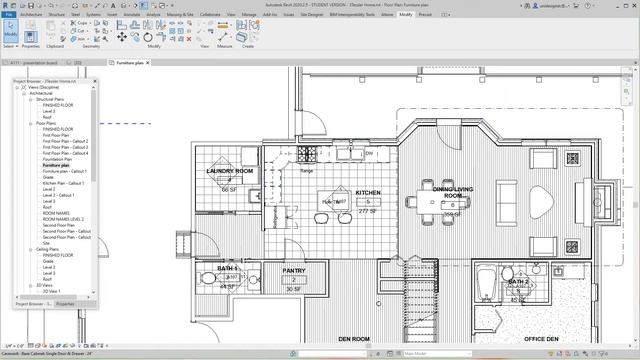Close the Furniture plan view tab

[148, 63]
